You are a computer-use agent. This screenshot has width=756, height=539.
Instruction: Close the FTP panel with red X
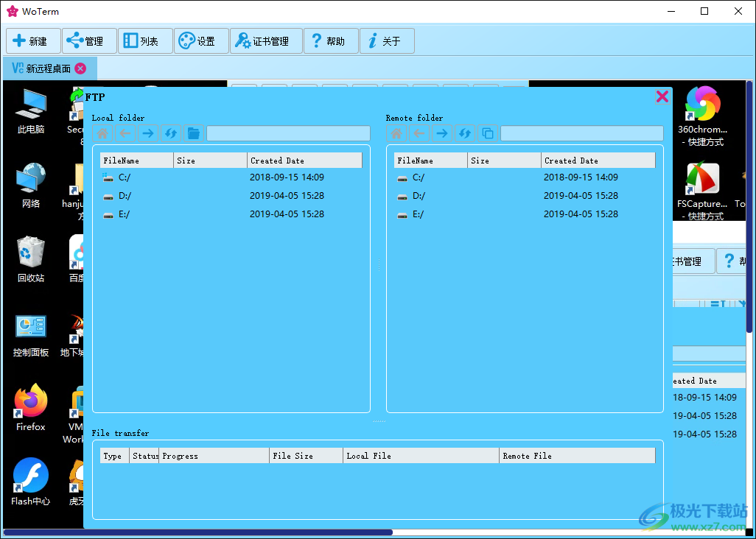(x=662, y=96)
